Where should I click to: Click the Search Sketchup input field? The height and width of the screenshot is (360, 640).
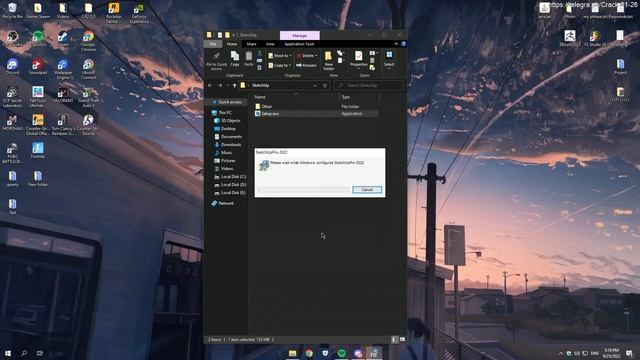click(x=369, y=85)
